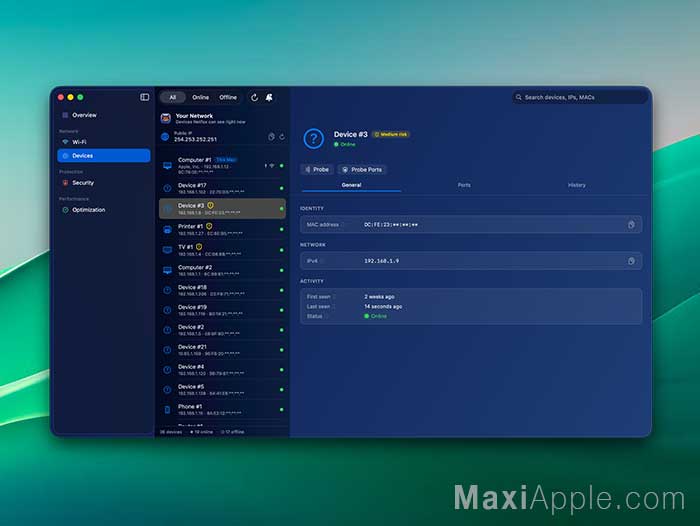Select TV #1 in device list
This screenshot has width=700, height=526.
(x=222, y=250)
